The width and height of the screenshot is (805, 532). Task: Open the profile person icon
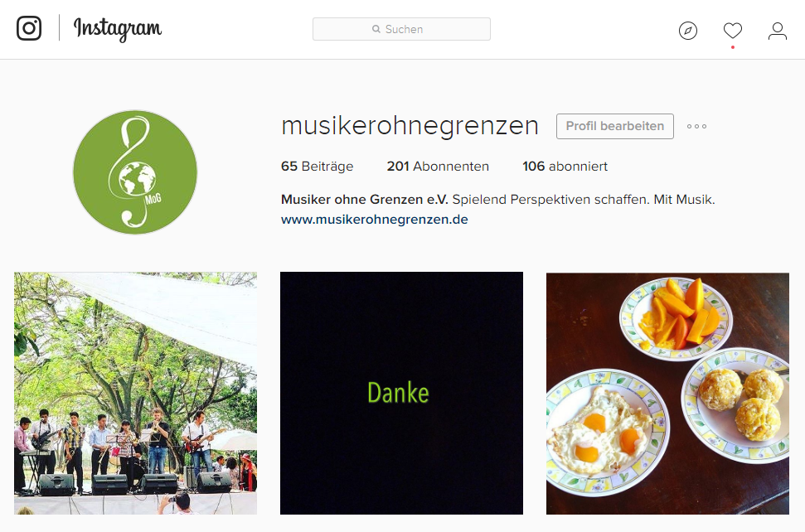point(778,31)
